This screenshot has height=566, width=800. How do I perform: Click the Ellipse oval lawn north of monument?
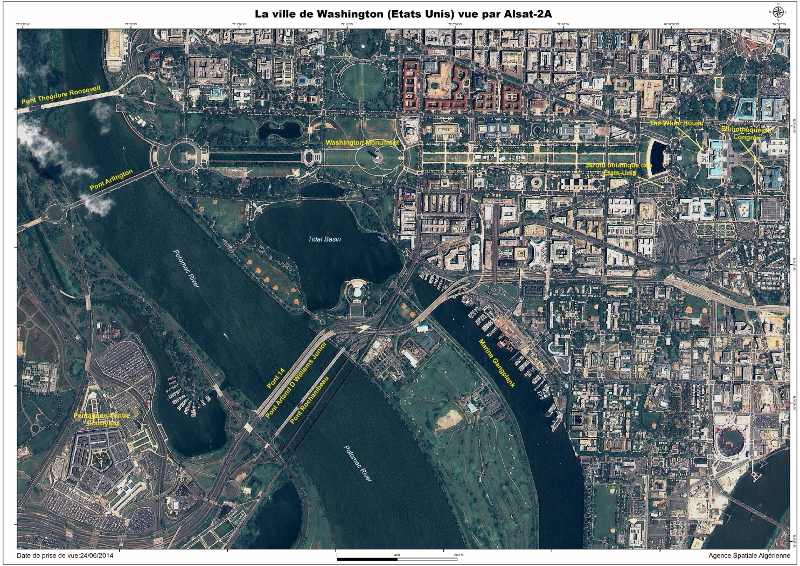pyautogui.click(x=362, y=81)
